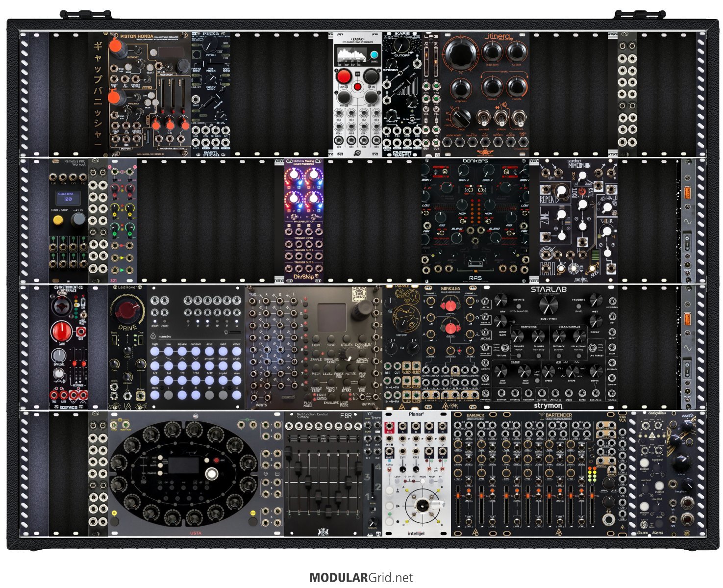Click the large orange-ringed knob on Itinera
This screenshot has height=588, width=723.
click(x=460, y=53)
